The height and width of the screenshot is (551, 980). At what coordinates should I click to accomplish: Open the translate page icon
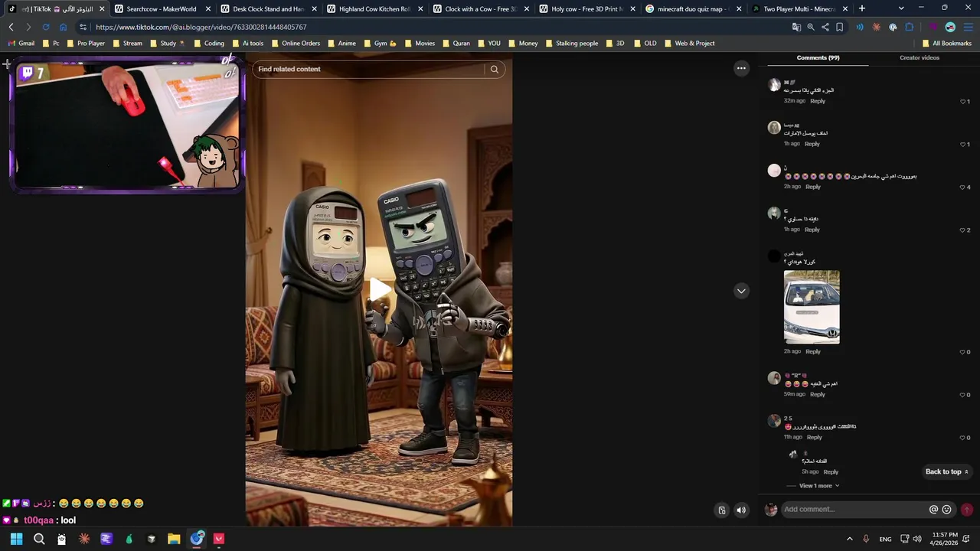(x=796, y=27)
